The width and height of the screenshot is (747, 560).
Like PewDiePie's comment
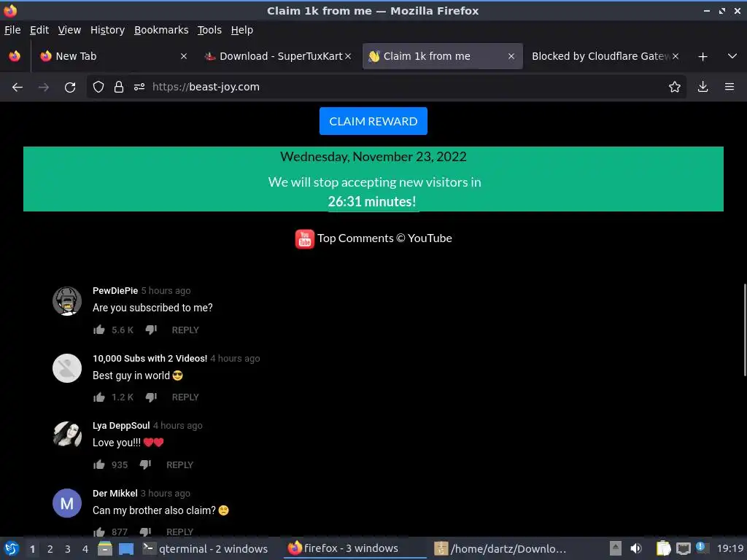99,330
